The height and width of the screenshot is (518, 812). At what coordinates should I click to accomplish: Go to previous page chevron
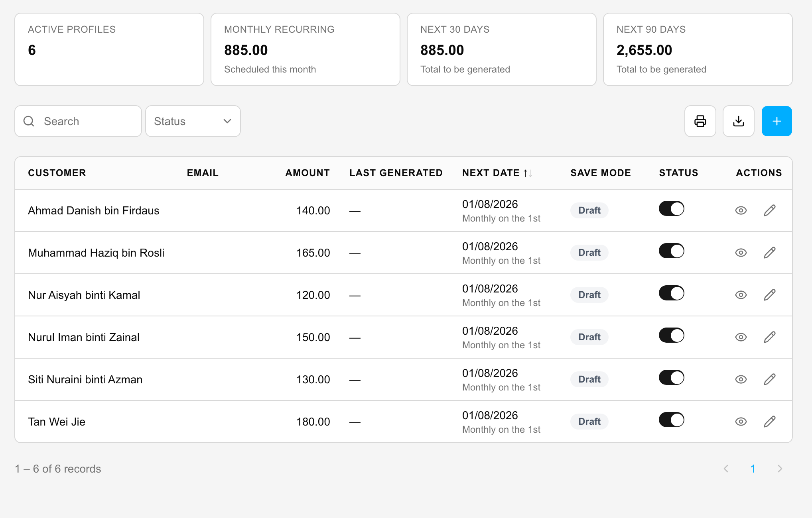coord(726,469)
